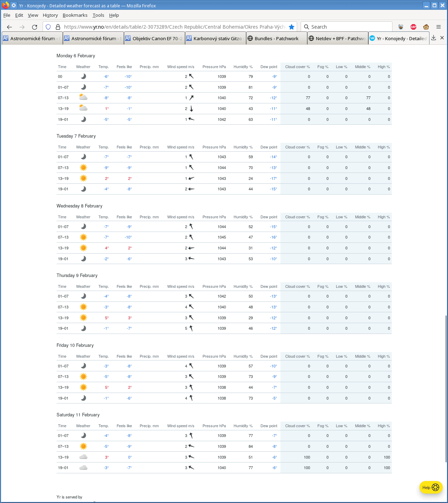Click the sun icon for Saturday 07–13
This screenshot has height=503, width=448.
(x=83, y=446)
